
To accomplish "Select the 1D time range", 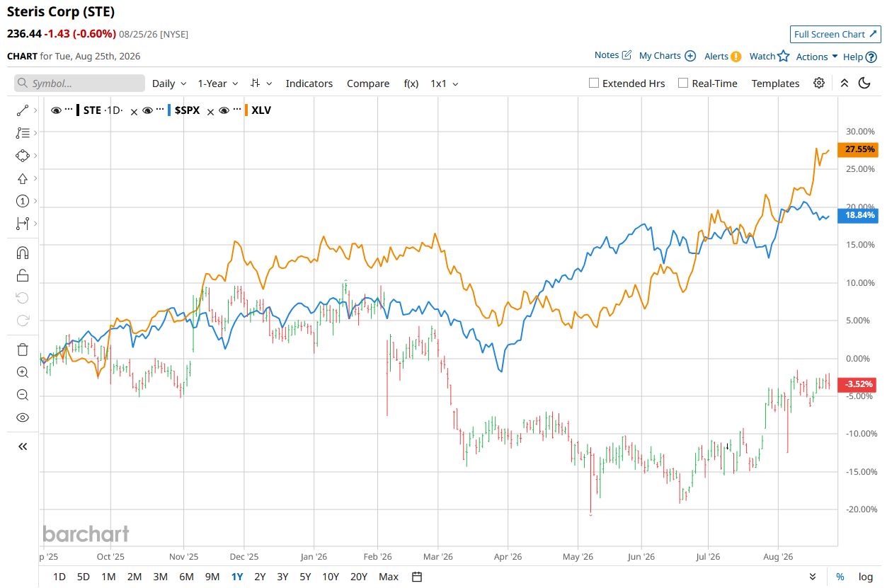I will [59, 577].
